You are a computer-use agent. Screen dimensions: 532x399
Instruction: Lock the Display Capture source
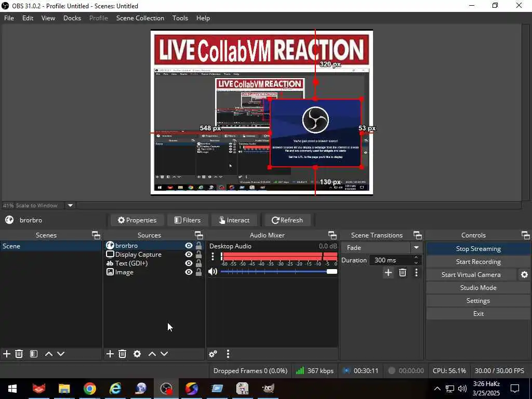coord(199,254)
